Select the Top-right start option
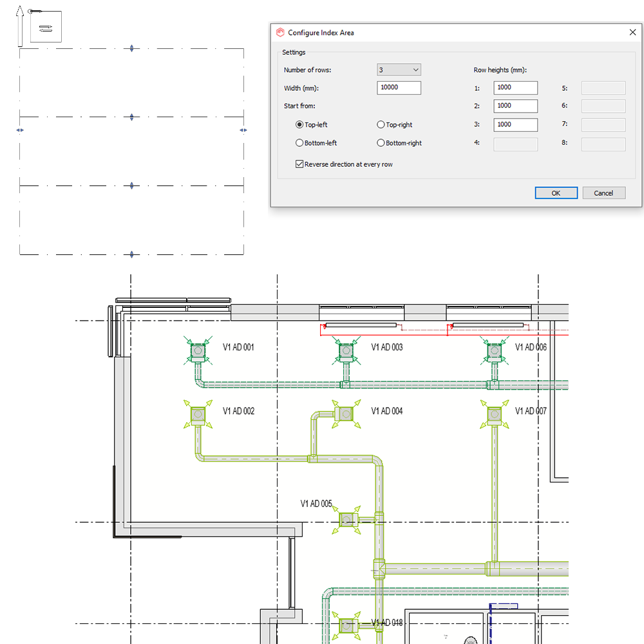Screen dimensions: 644x644 point(381,125)
